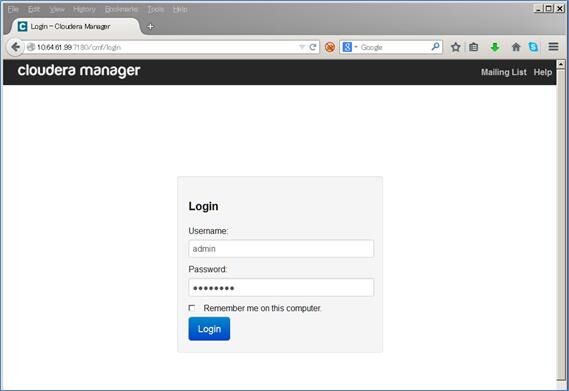Click the Login heading text
569x391 pixels.
click(203, 206)
